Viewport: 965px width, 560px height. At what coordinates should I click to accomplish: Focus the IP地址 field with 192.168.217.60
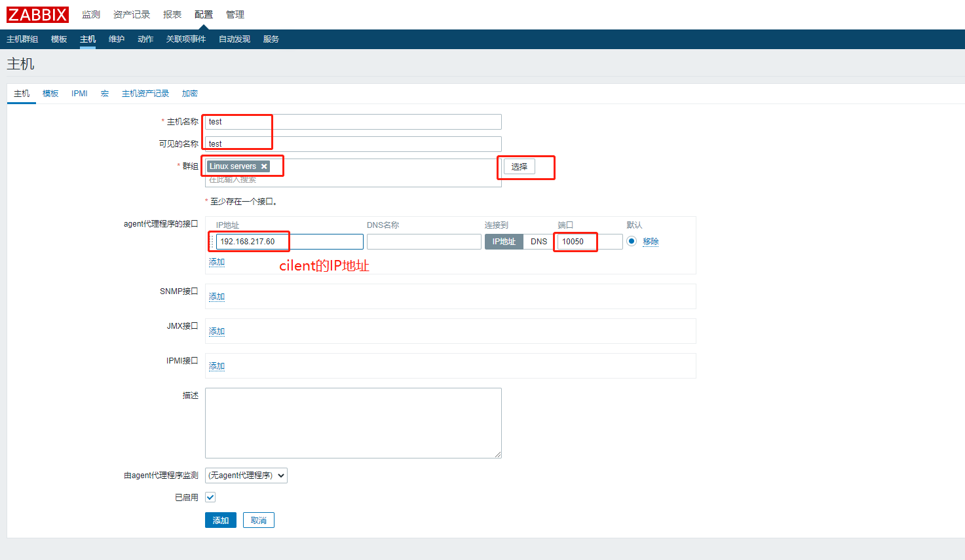click(290, 242)
